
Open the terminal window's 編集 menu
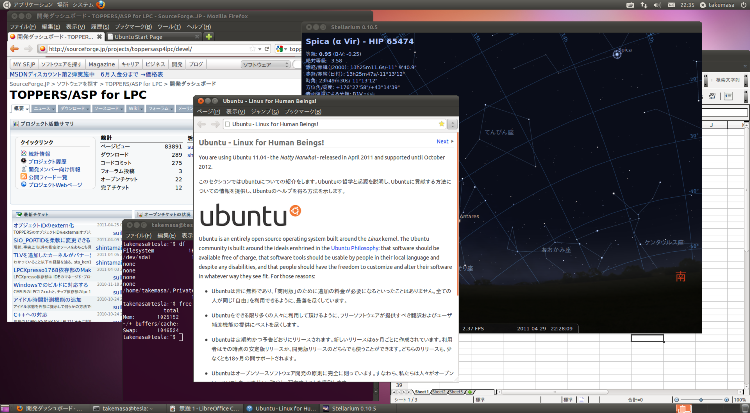point(166,235)
